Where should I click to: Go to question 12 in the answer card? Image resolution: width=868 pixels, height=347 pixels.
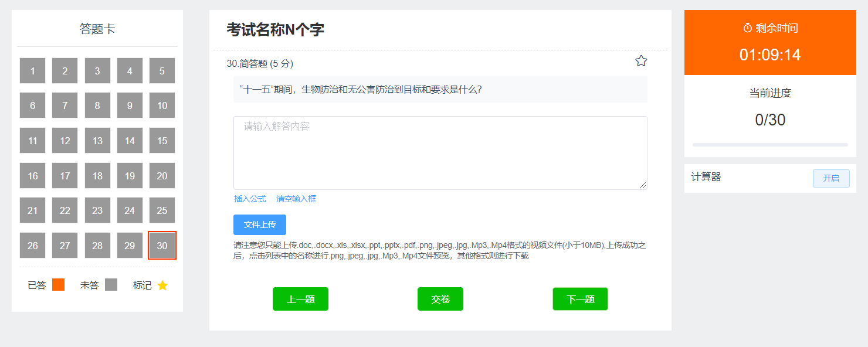click(65, 141)
